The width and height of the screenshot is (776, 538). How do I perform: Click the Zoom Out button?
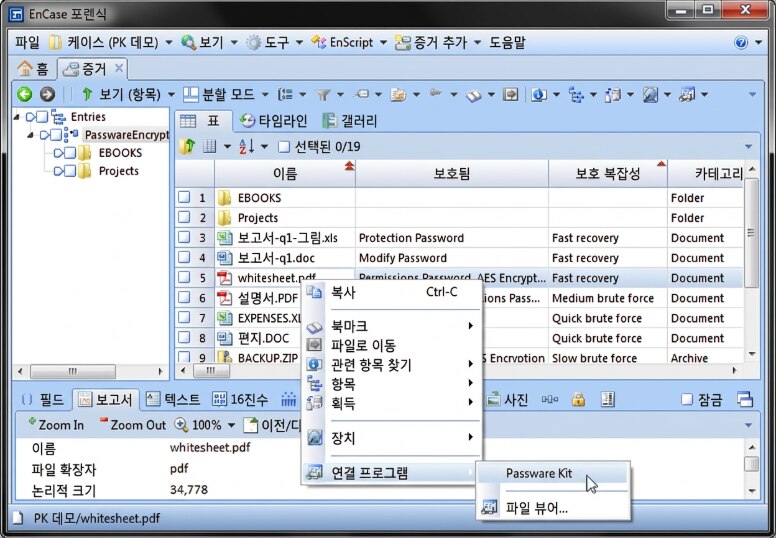click(x=133, y=425)
